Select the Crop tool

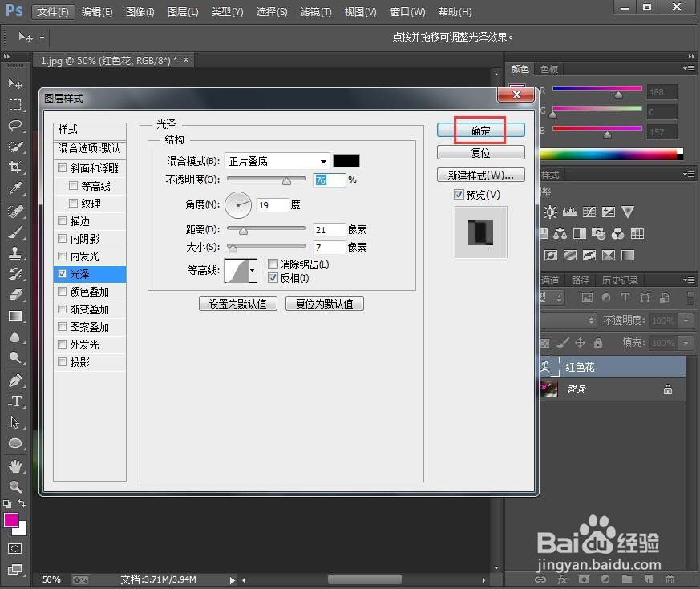coord(15,167)
